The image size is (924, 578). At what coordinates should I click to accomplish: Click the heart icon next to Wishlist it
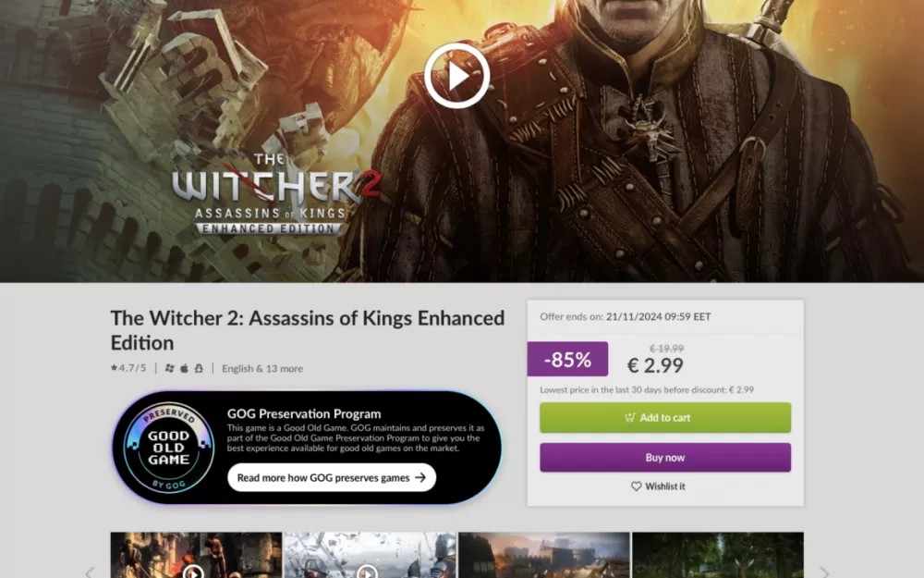point(637,486)
